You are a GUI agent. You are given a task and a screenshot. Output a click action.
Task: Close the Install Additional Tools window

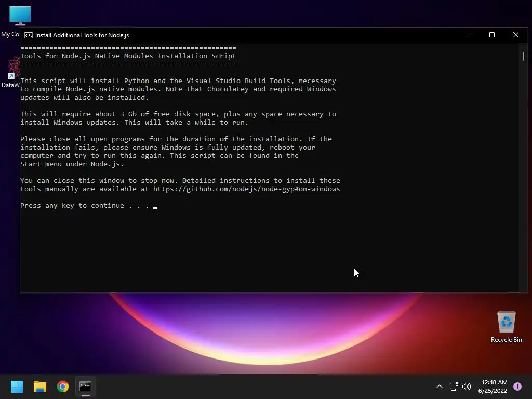(516, 35)
